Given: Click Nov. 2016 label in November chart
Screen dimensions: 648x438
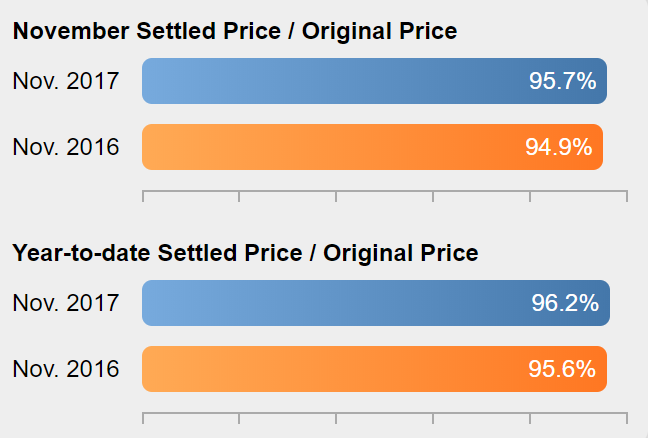Looking at the screenshot, I should (x=66, y=147).
